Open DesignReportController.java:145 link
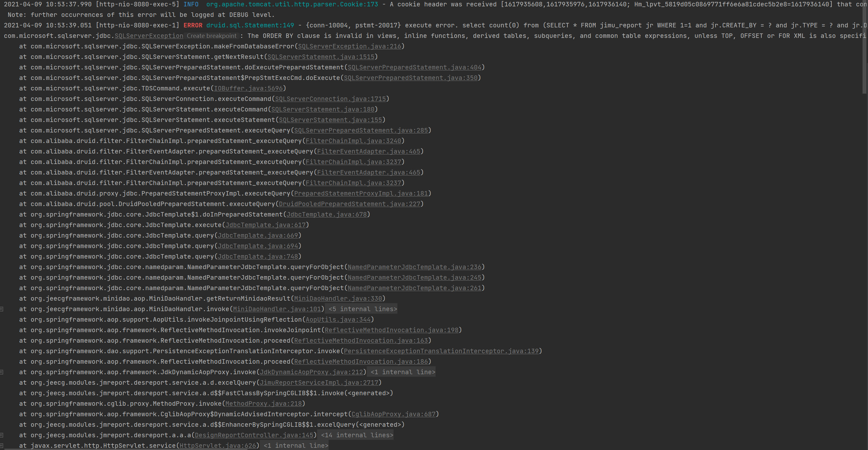This screenshot has height=450, width=868. [x=254, y=435]
